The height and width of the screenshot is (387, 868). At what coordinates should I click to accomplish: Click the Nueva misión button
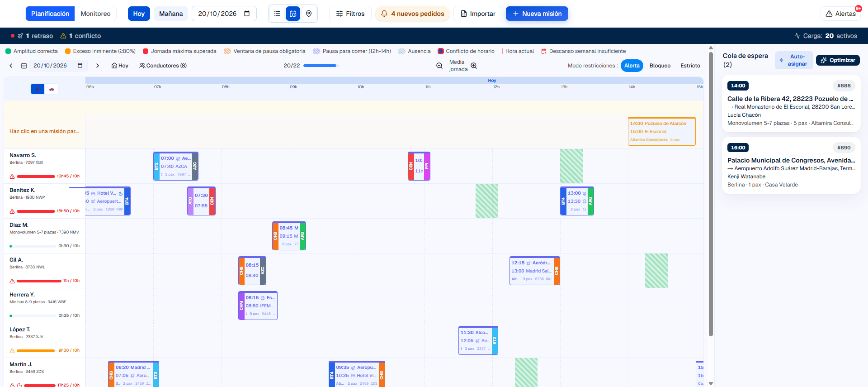pos(537,14)
